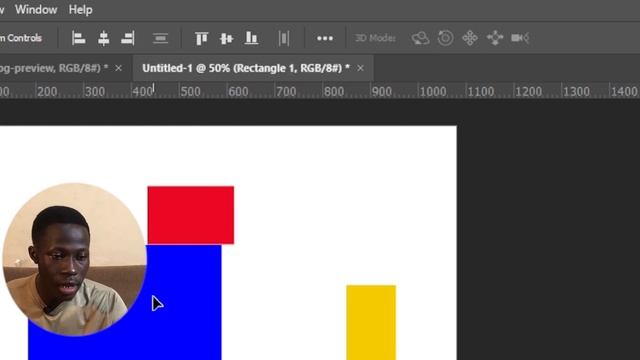Align vertical centers of layers
Screen dimensions: 640x360
(x=227, y=38)
